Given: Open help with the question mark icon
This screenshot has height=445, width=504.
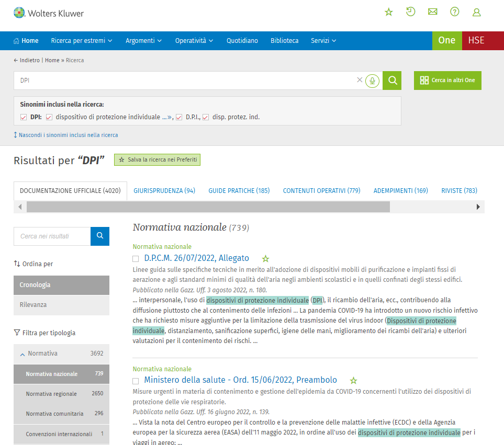Looking at the screenshot, I should (x=454, y=12).
